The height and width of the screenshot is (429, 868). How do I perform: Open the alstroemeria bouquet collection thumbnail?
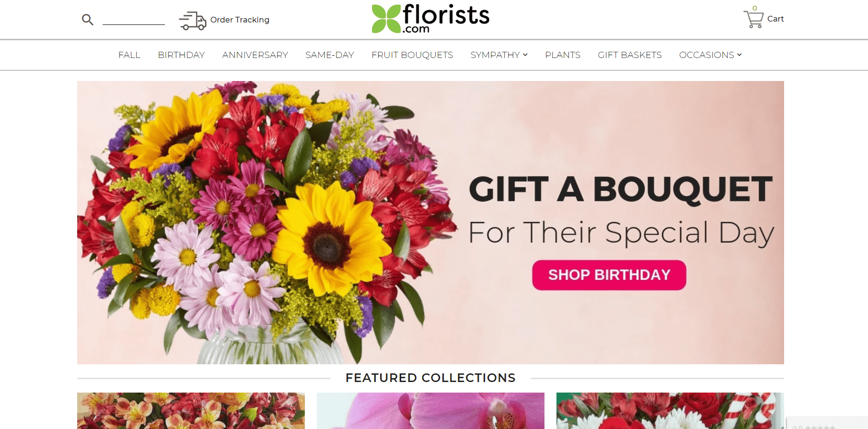191,410
